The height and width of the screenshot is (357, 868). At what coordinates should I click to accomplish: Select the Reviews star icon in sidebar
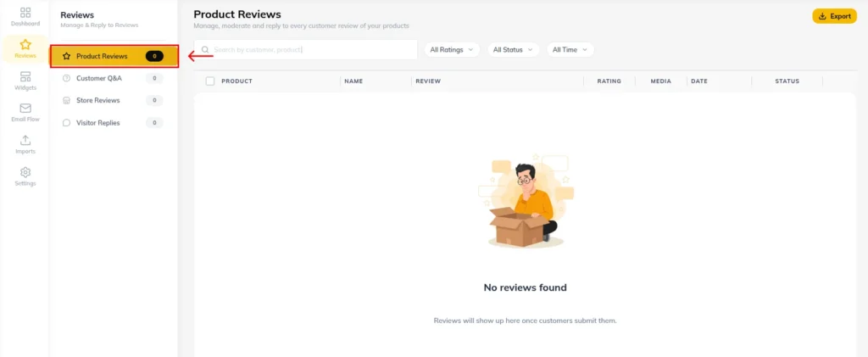pos(25,44)
